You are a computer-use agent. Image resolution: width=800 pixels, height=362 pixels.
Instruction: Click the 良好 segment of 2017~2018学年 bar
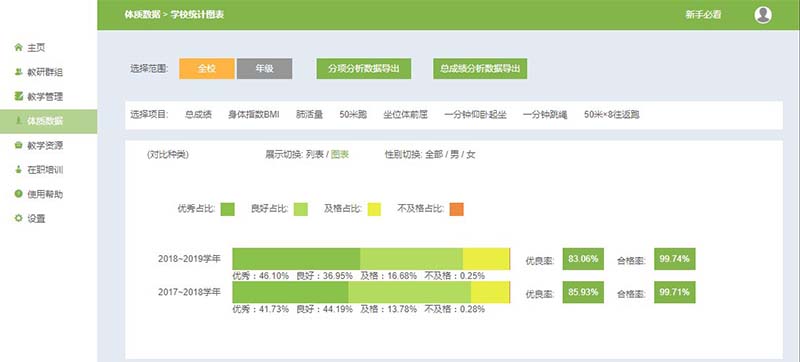(x=410, y=292)
